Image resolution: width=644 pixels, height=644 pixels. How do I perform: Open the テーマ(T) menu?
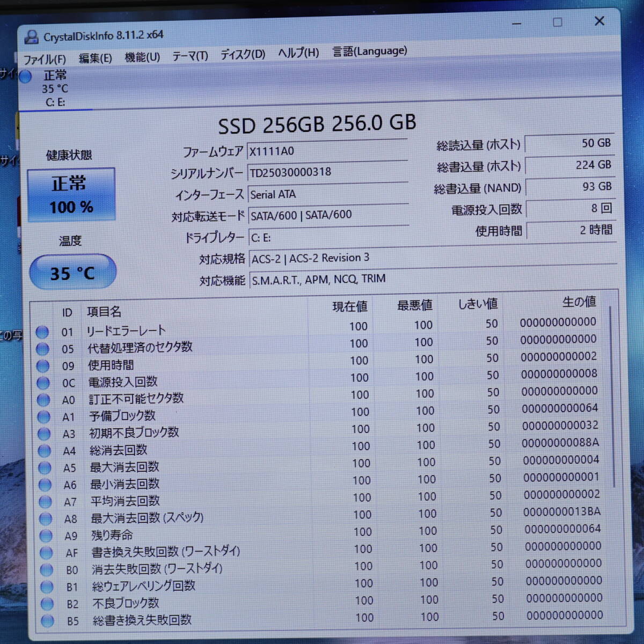point(190,56)
